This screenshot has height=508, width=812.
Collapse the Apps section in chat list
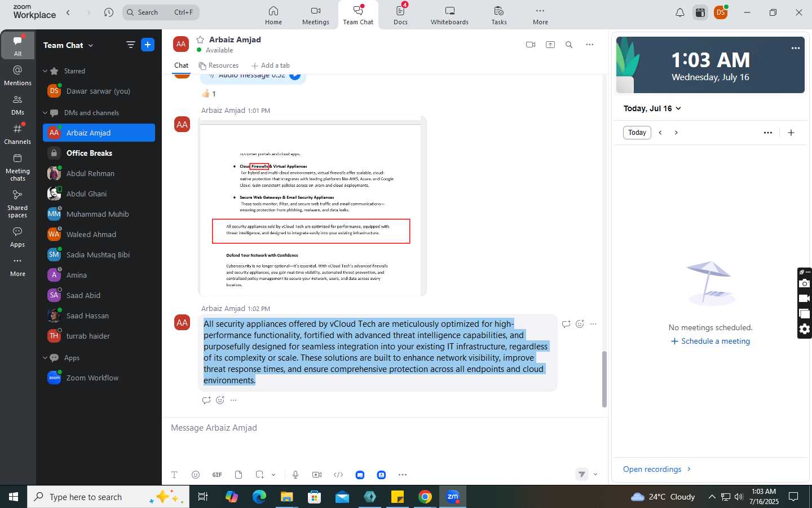tap(45, 358)
